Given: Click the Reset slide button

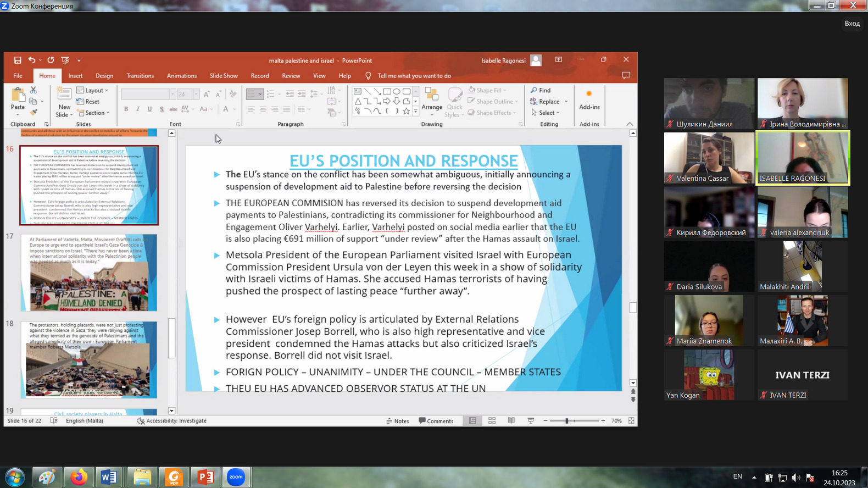Looking at the screenshot, I should [x=88, y=102].
